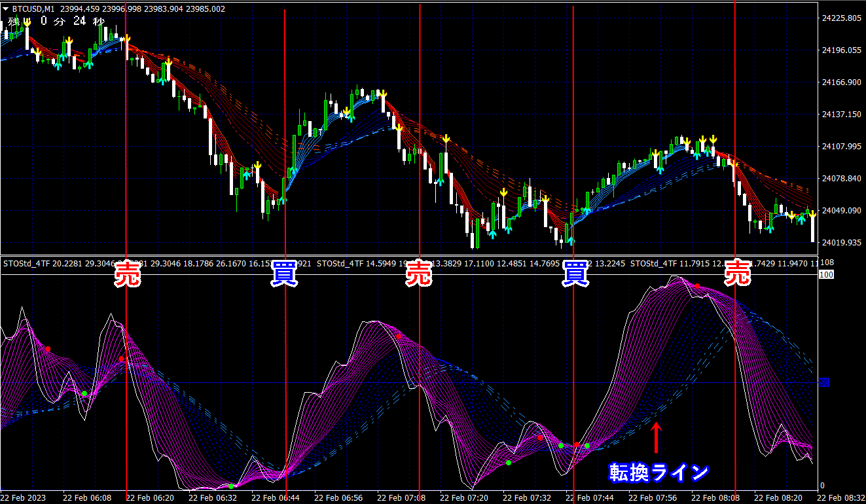Image resolution: width=866 pixels, height=504 pixels.
Task: Click the 22 Feb 07:08 time label
Action: click(401, 497)
